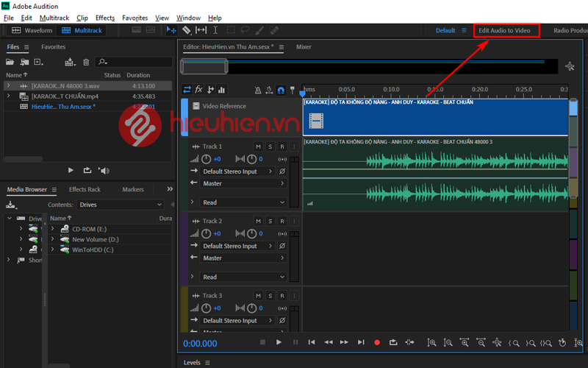Viewport: 588px width, 368px height.
Task: Mute Track 2
Action: (258, 222)
